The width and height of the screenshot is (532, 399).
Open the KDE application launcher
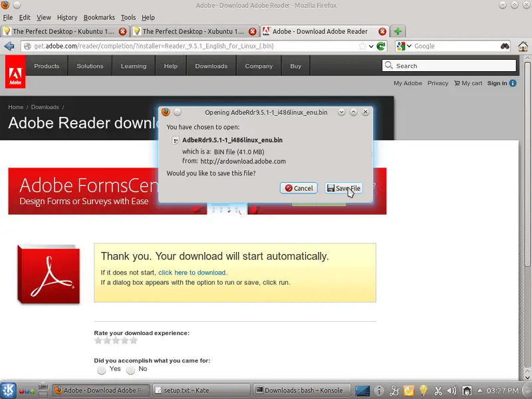(x=9, y=390)
